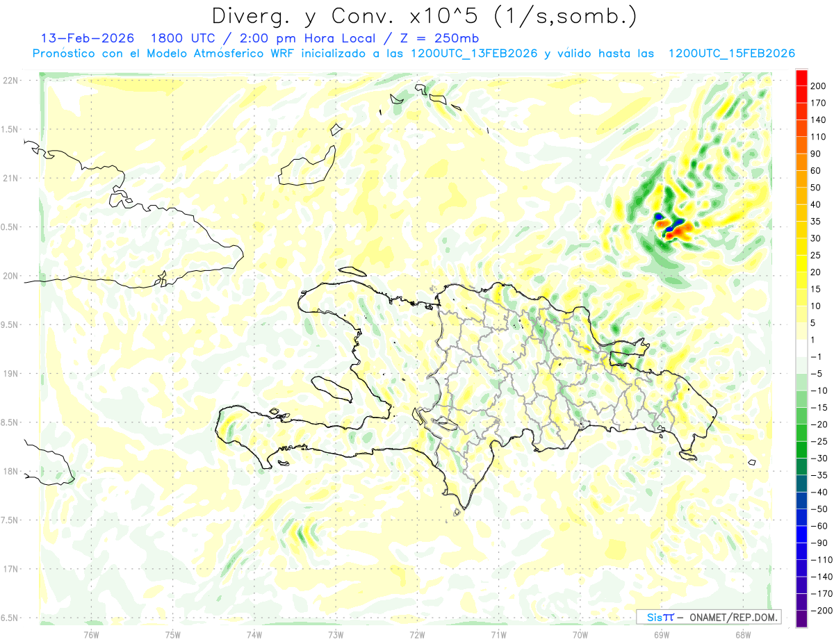Viewport: 834px width, 644px height.
Task: Click latitude label "7.5N"
Action: tap(9, 520)
